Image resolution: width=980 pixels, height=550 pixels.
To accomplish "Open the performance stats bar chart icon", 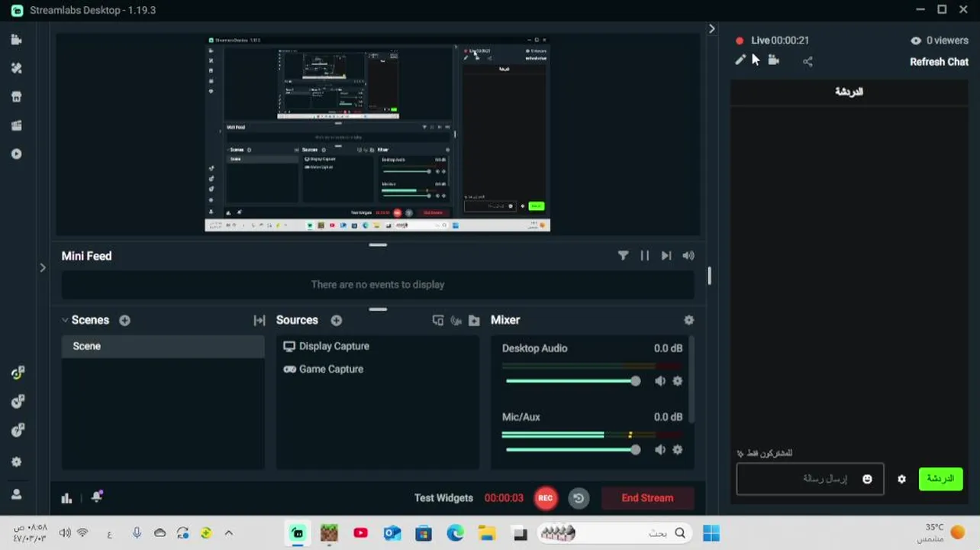I will tap(66, 498).
